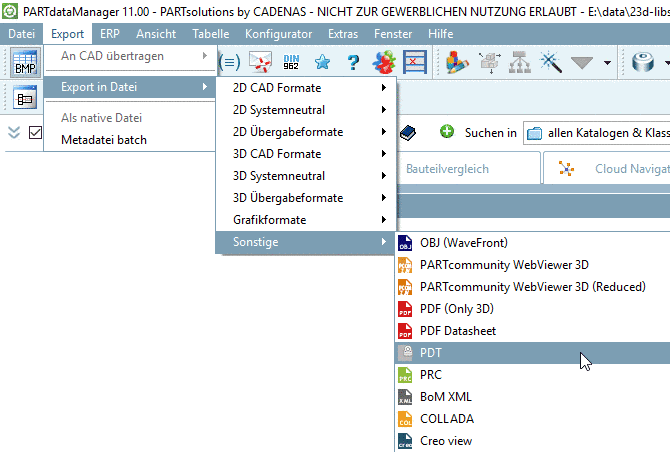This screenshot has height=452, width=670.
Task: Click the colorful puzzle figures toolbar icon
Action: pyautogui.click(x=384, y=62)
